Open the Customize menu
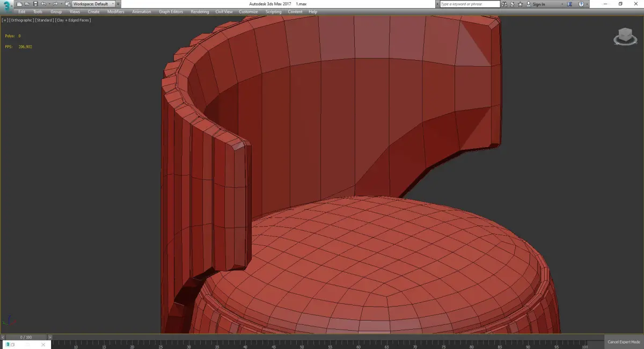 (248, 12)
